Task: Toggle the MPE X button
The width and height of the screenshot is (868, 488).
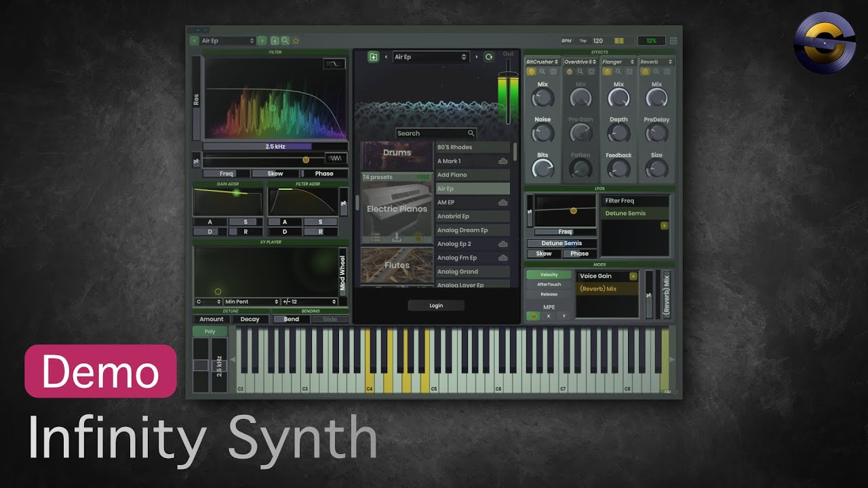Action: [x=549, y=316]
